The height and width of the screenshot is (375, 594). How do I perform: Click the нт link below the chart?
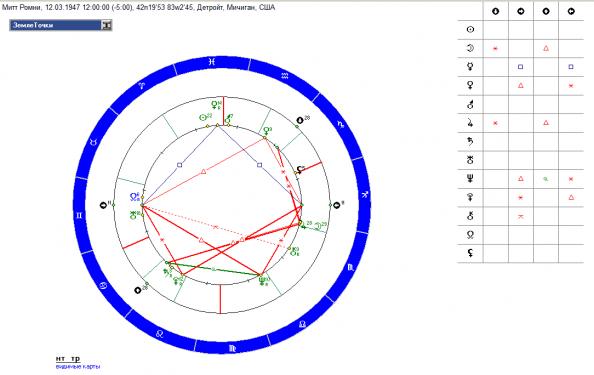click(60, 358)
